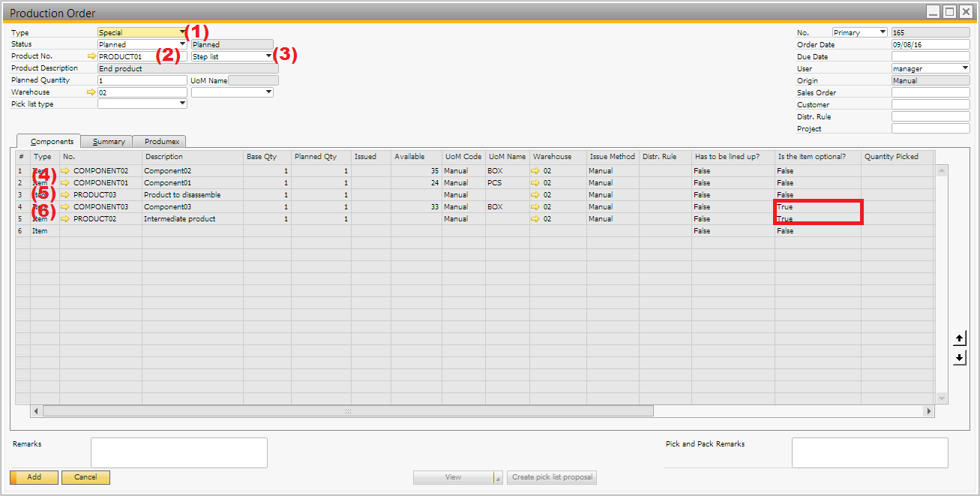Open the User dropdown showing manager
This screenshot has width=980, height=496.
pos(964,68)
